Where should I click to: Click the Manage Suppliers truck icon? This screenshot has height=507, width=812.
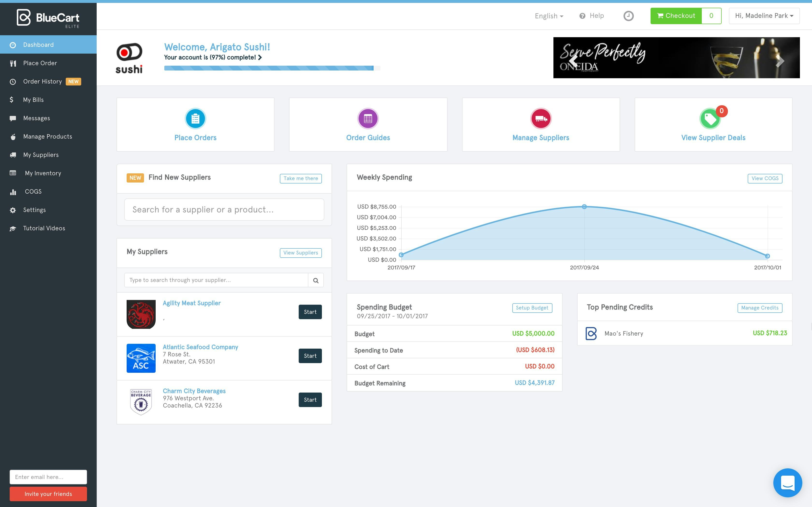(x=541, y=119)
